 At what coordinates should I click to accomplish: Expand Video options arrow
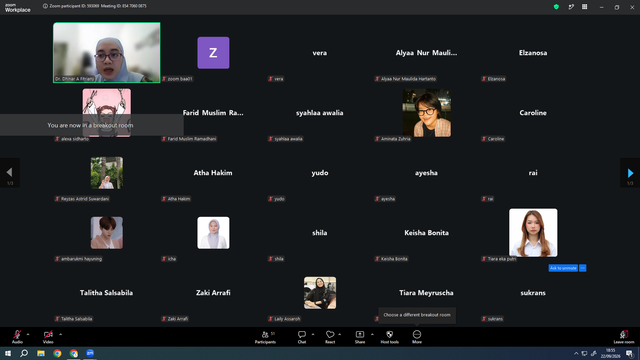[60, 334]
